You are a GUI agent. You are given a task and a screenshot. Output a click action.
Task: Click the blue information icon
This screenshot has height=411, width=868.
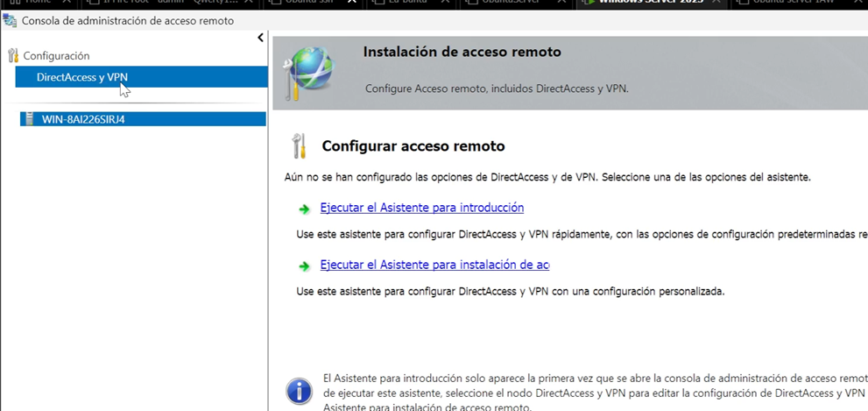pyautogui.click(x=299, y=391)
